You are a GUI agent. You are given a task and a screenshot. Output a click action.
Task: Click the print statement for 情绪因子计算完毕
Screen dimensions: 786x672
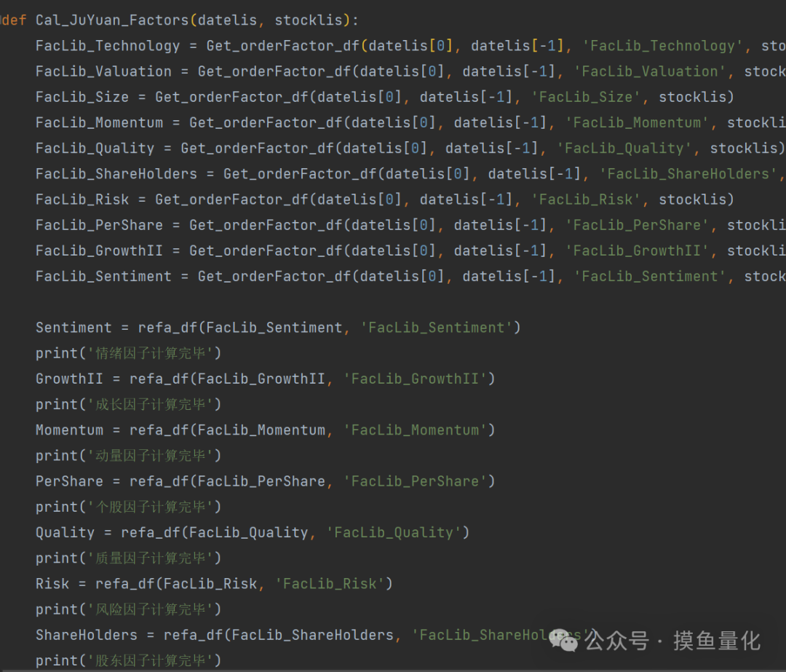[128, 353]
